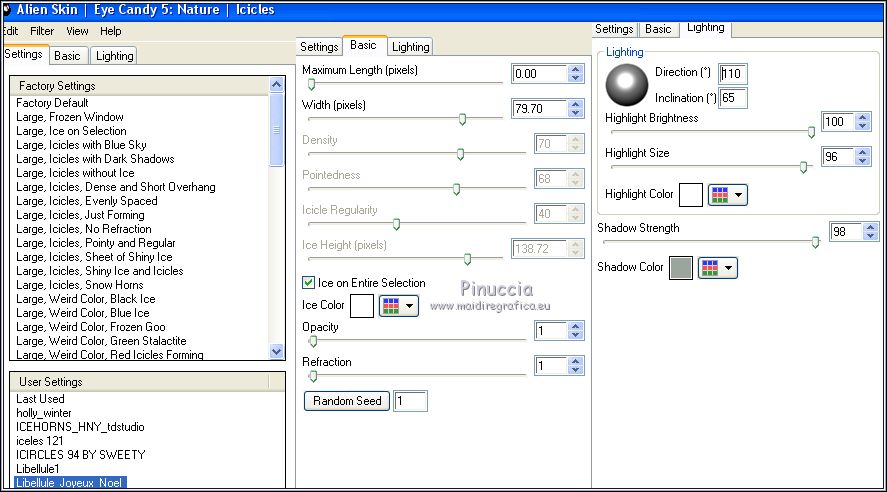Screen dimensions: 887x492
Task: Click the Highlight Size slider handle
Action: (803, 167)
